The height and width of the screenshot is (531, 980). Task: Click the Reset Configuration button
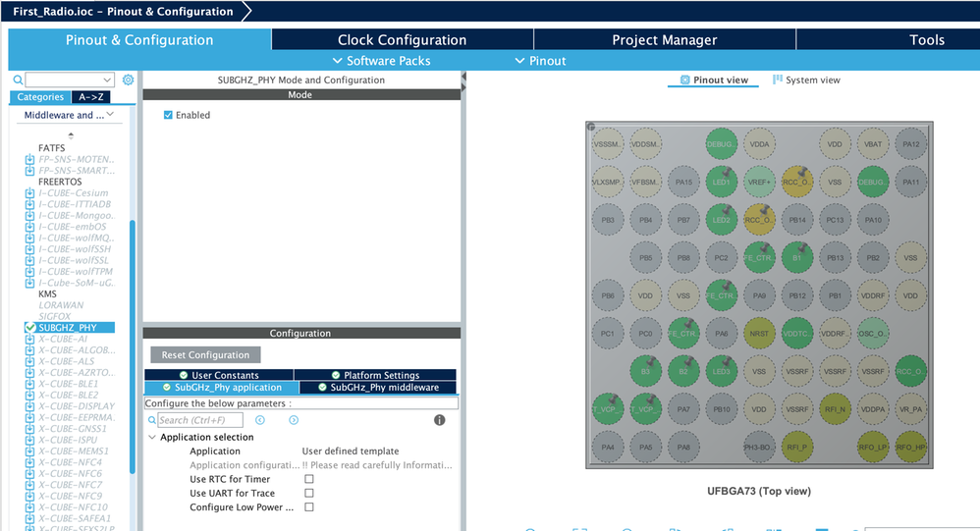click(x=205, y=355)
